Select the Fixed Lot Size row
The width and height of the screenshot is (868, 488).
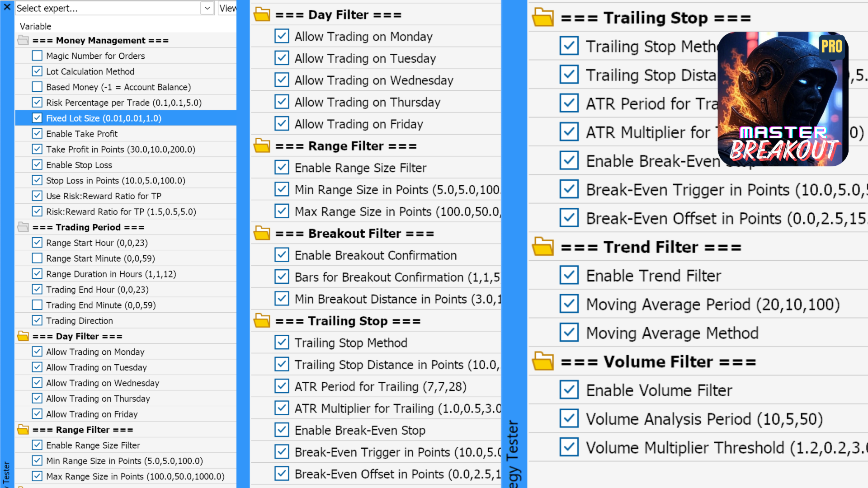(104, 118)
